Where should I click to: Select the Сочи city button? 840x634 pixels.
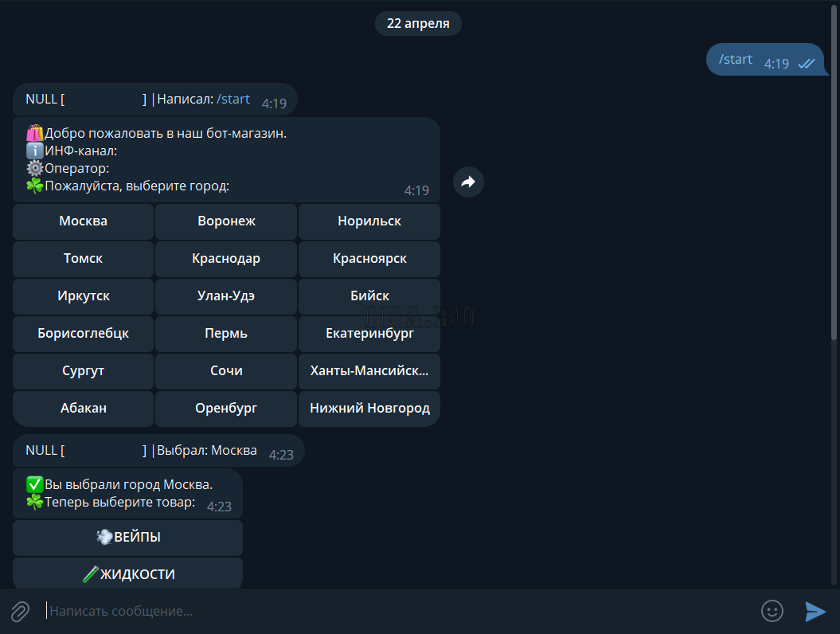point(226,371)
